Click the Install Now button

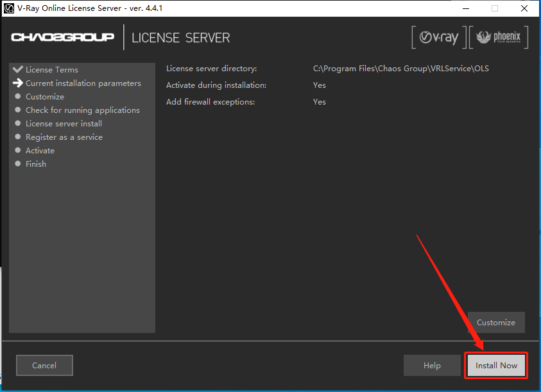[496, 366]
